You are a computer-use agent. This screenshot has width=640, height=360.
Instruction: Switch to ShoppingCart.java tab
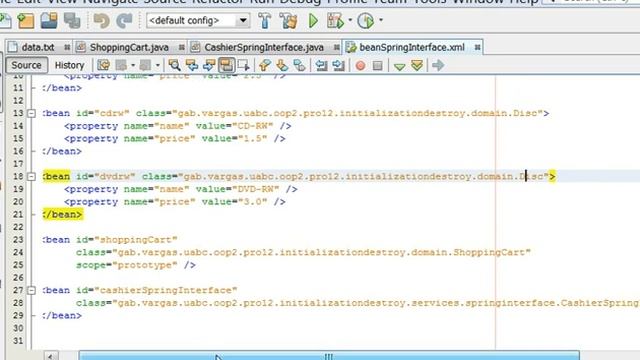pyautogui.click(x=129, y=47)
